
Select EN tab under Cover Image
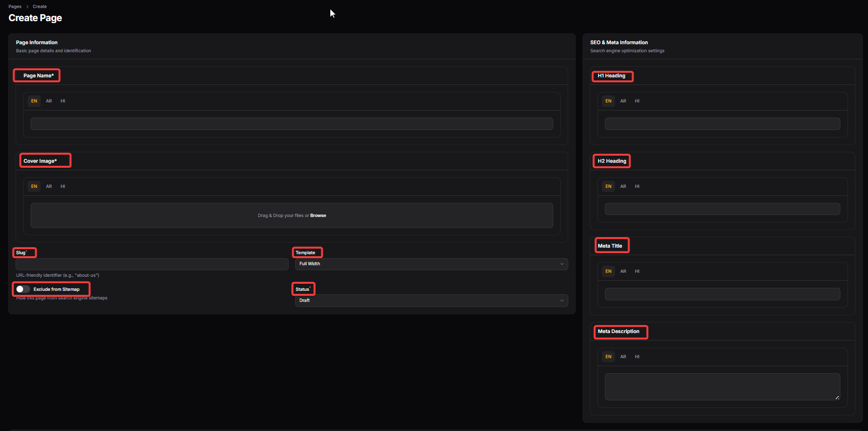coord(34,186)
